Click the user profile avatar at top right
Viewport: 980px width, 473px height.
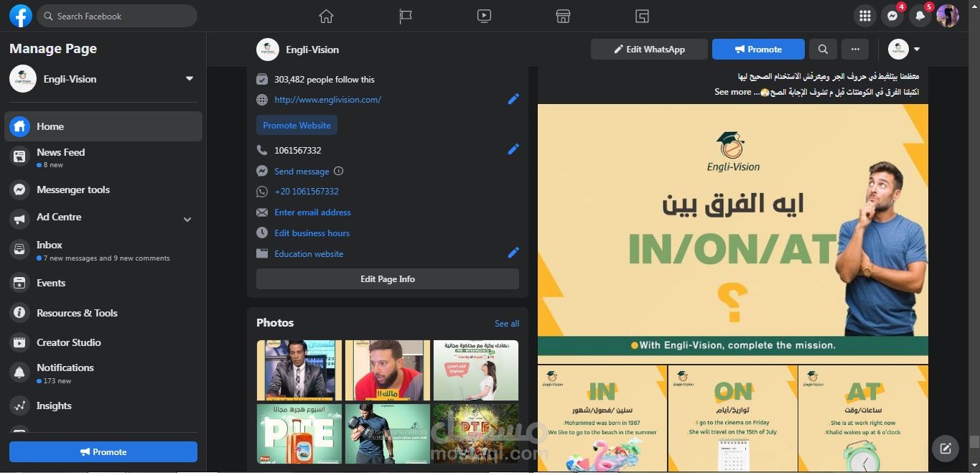click(948, 16)
